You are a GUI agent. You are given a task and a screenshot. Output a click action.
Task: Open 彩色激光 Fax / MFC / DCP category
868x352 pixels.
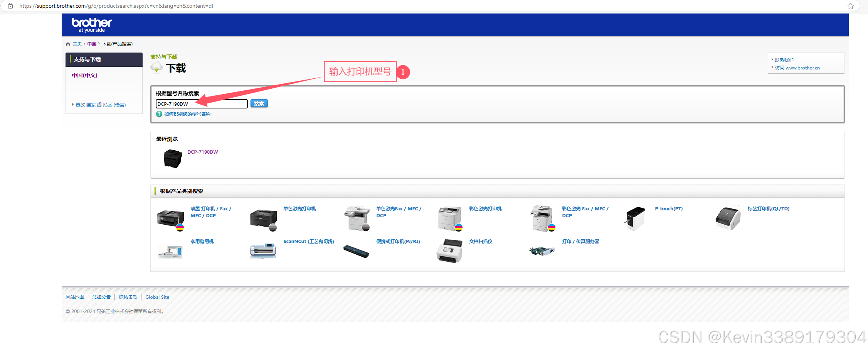[x=585, y=212]
